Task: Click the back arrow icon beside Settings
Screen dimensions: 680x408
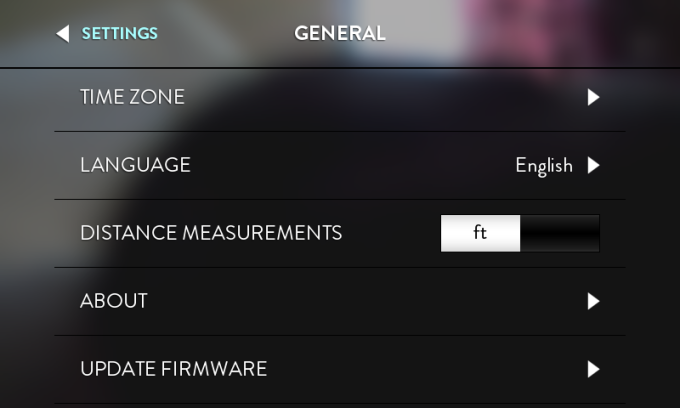Action: tap(63, 34)
